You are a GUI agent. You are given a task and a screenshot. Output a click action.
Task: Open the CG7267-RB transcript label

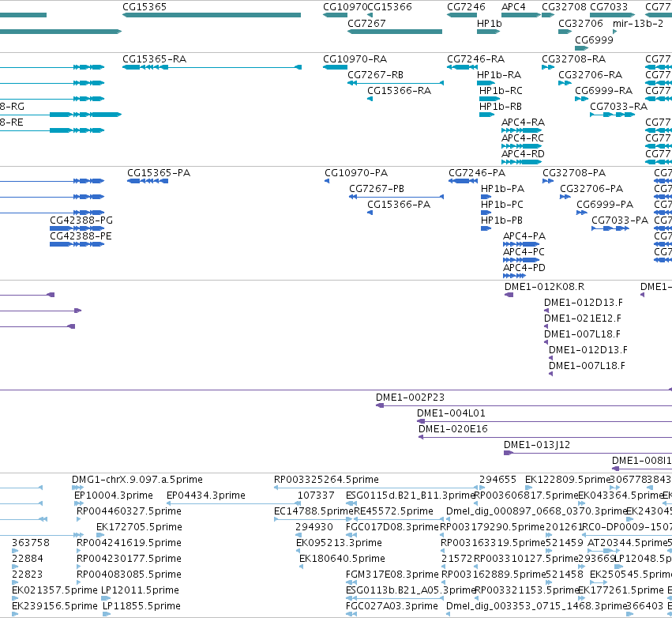[x=375, y=75]
